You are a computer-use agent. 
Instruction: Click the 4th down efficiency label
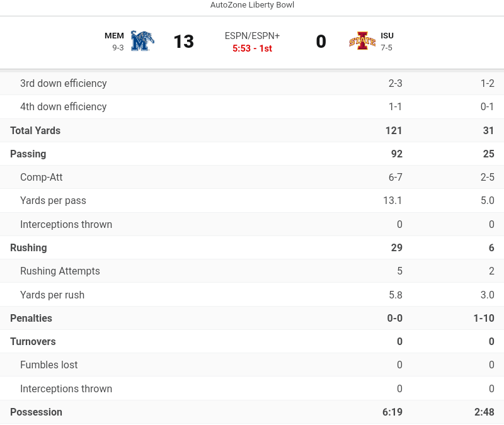63,107
